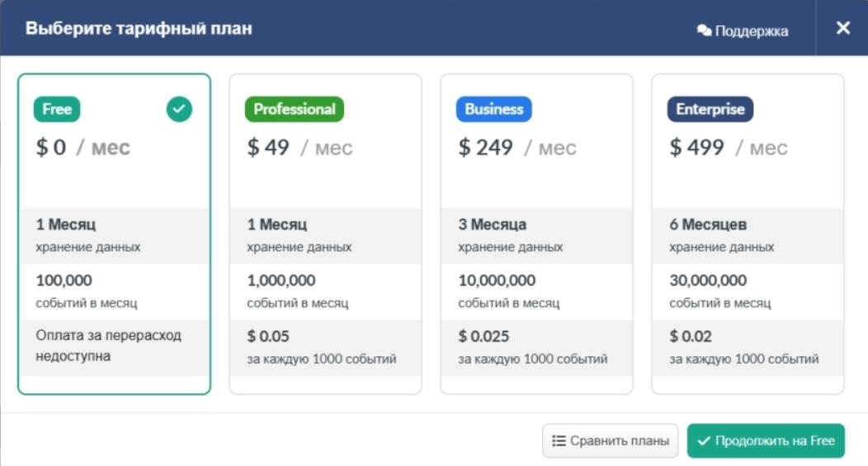The height and width of the screenshot is (466, 868).
Task: Choose the $ 499 / мес price card
Action: [x=748, y=234]
